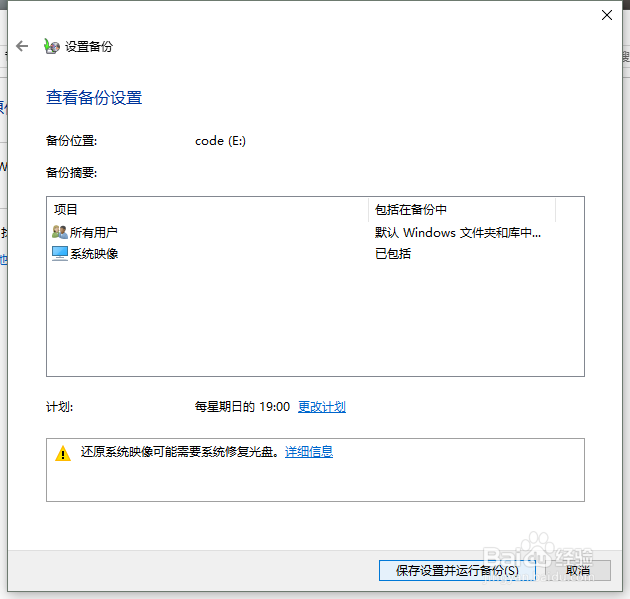Image resolution: width=630 pixels, height=599 pixels.
Task: Click the 所有用户 users icon
Action: (60, 232)
